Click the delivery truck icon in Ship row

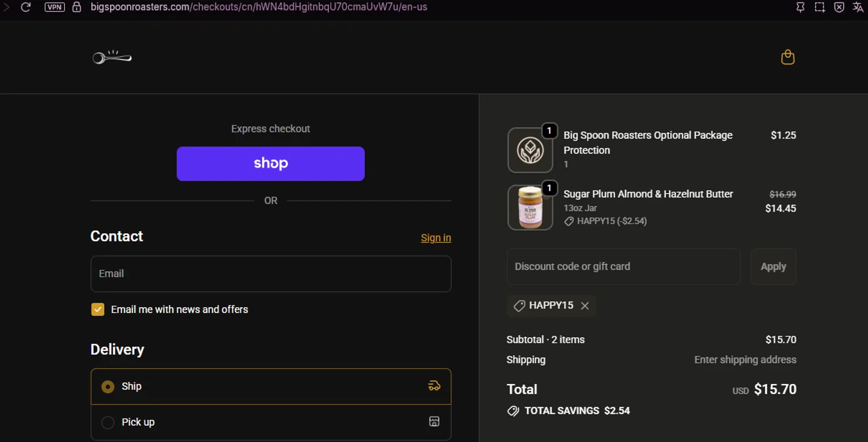click(x=434, y=386)
